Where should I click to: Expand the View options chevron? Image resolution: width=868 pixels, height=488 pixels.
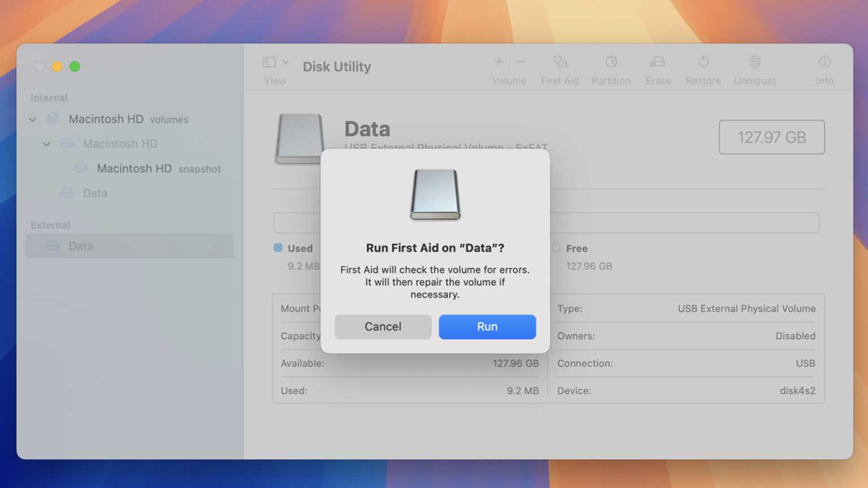coord(287,62)
